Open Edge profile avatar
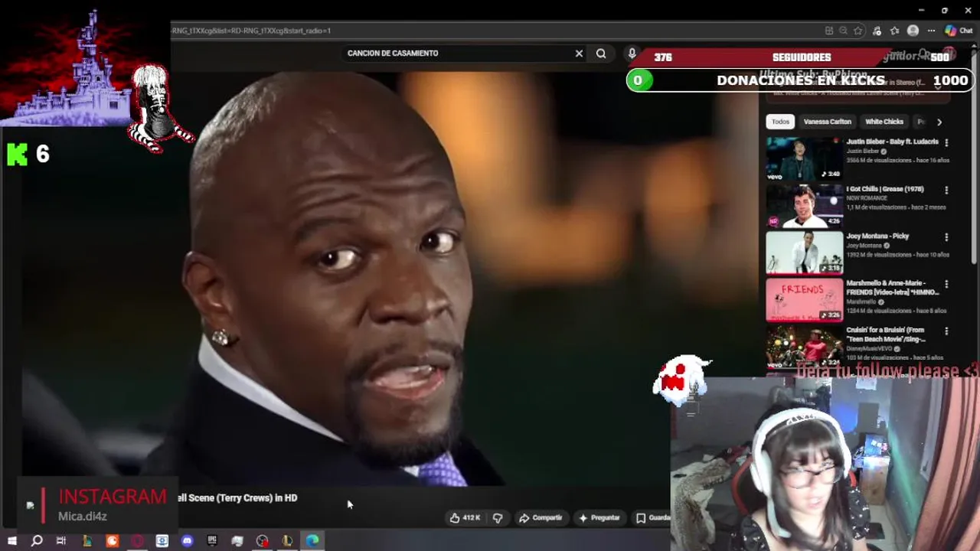980x551 pixels. coord(913,31)
